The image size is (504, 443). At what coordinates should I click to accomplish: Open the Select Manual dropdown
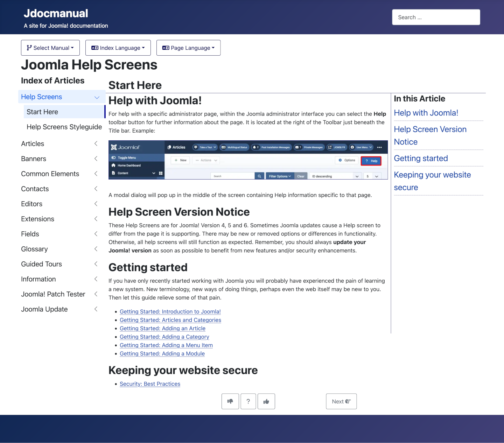coord(50,48)
